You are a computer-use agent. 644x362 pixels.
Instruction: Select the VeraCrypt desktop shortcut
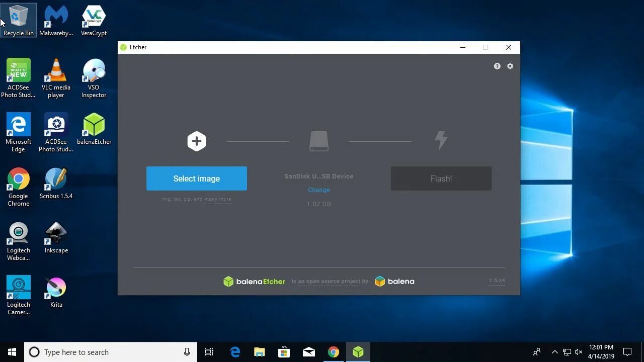pos(94,21)
